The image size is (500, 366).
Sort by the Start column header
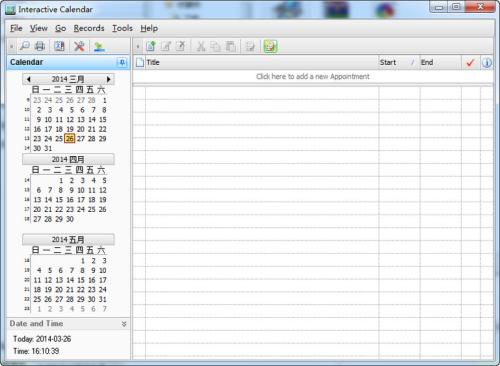pos(399,62)
